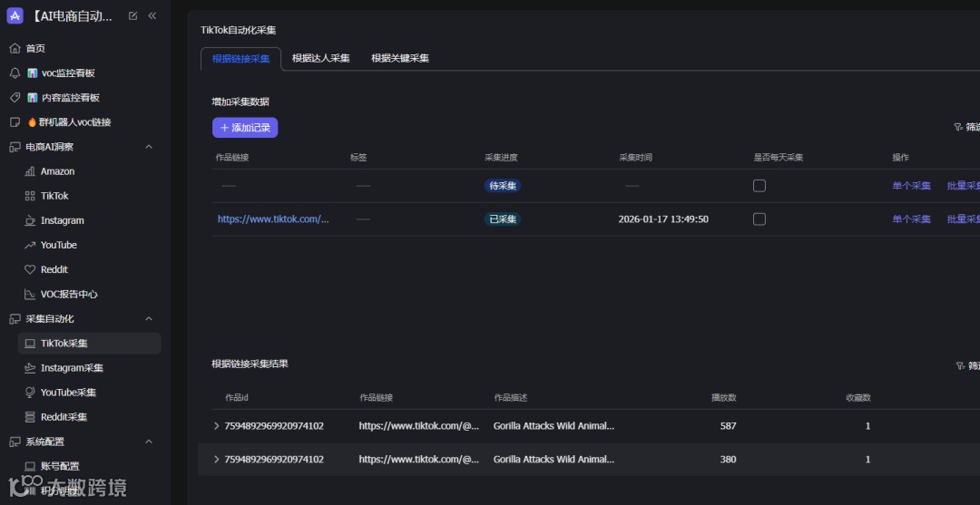The image size is (980, 505).
Task: Click the 添加记录 button
Action: coord(245,127)
